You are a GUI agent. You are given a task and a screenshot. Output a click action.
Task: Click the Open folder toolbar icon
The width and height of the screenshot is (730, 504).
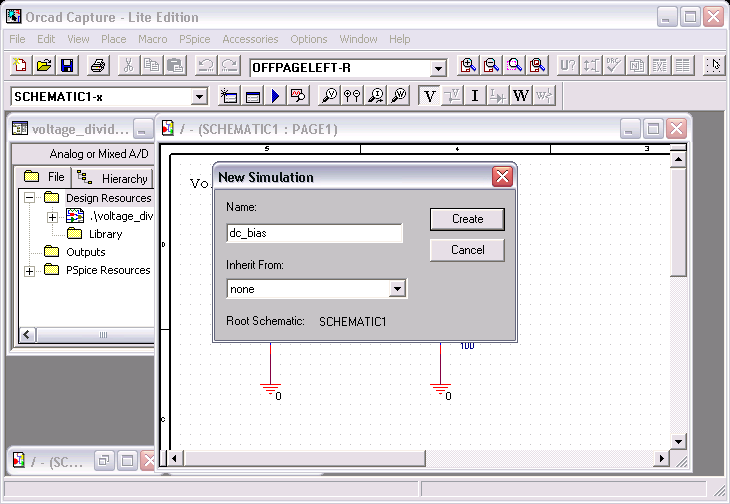(44, 66)
